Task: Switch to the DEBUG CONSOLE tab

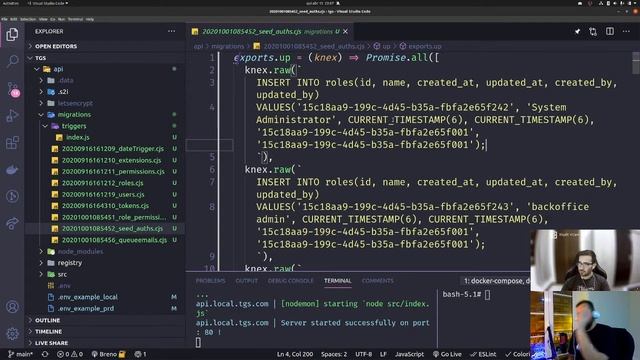Action: [x=291, y=281]
